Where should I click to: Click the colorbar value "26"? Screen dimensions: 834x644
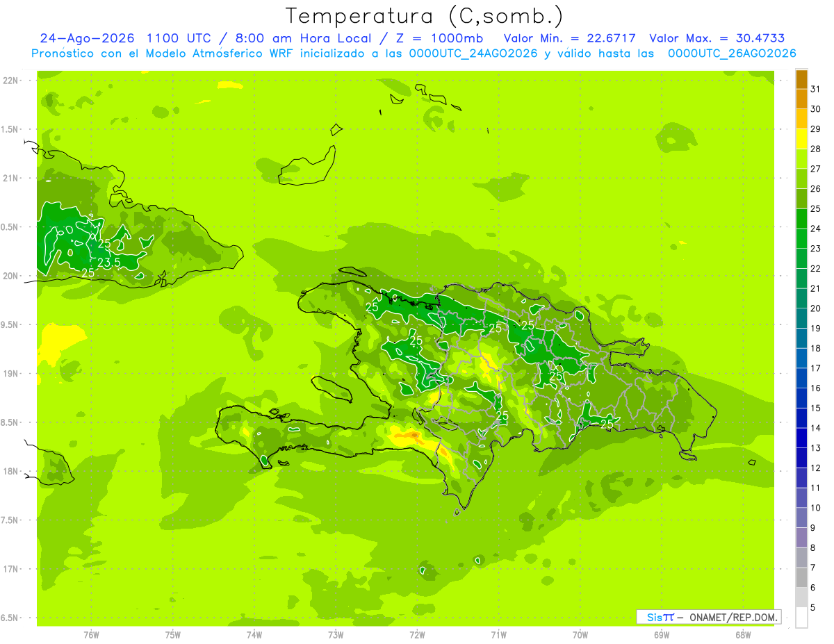click(x=815, y=188)
